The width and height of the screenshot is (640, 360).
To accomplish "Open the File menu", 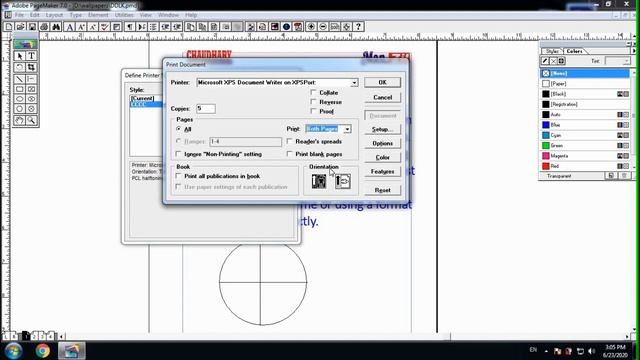I will (x=19, y=15).
